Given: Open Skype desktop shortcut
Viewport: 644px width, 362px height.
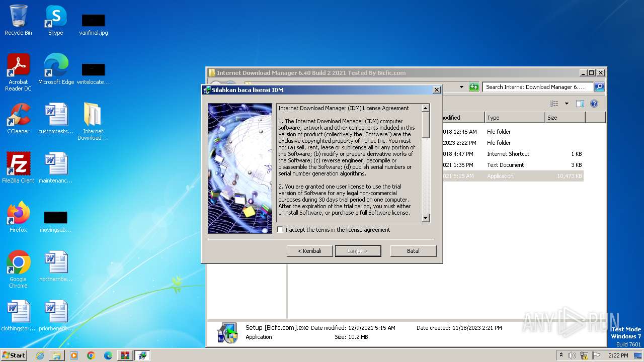Looking at the screenshot, I should tap(55, 21).
